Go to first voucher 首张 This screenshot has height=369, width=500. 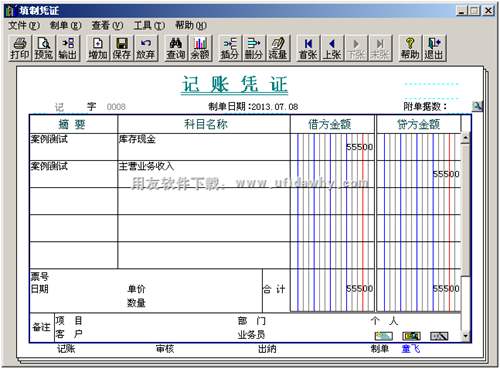pos(308,48)
